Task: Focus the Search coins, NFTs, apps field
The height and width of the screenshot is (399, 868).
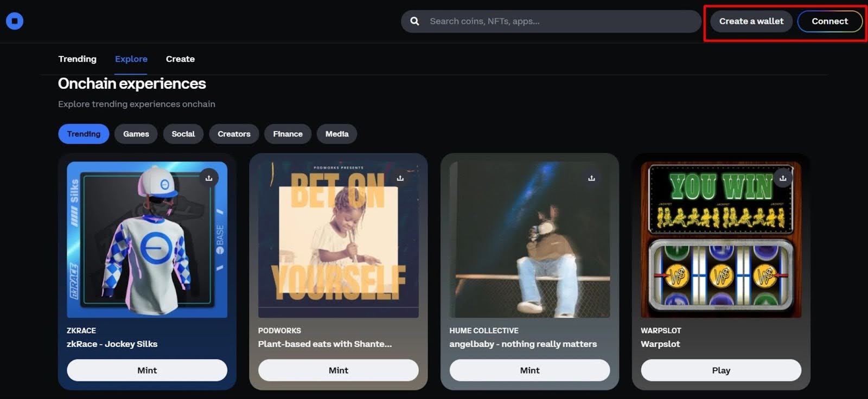Action: [x=559, y=21]
